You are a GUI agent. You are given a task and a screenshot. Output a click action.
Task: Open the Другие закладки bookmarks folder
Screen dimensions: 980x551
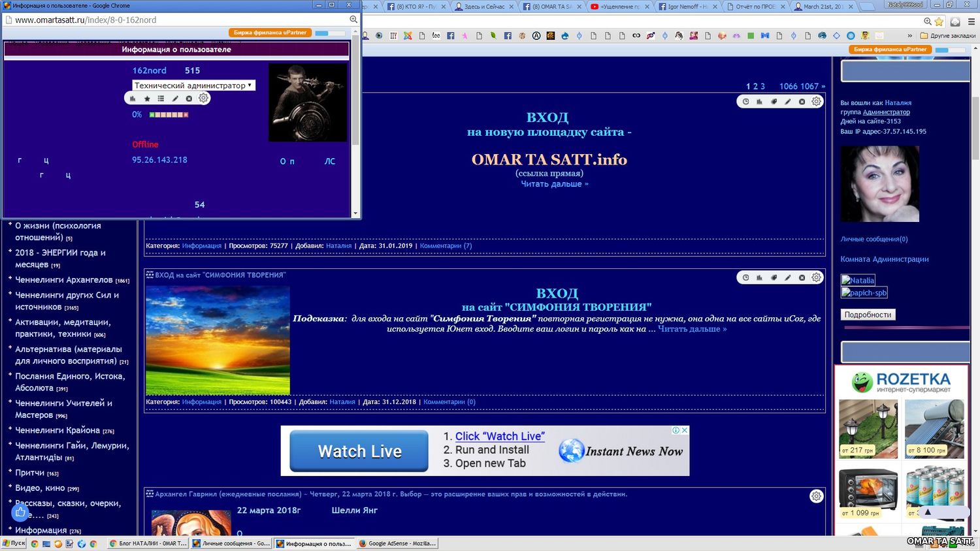(x=947, y=36)
